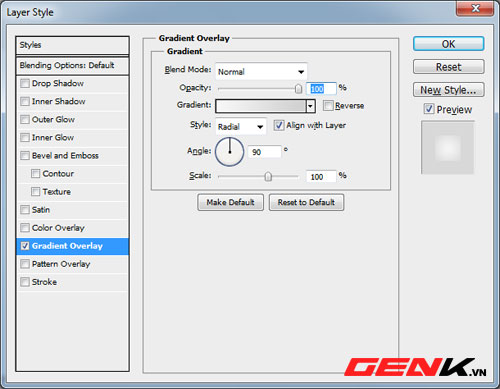Viewport: 500px width, 389px height.
Task: Click the Angle value field showing 90
Action: (x=264, y=152)
